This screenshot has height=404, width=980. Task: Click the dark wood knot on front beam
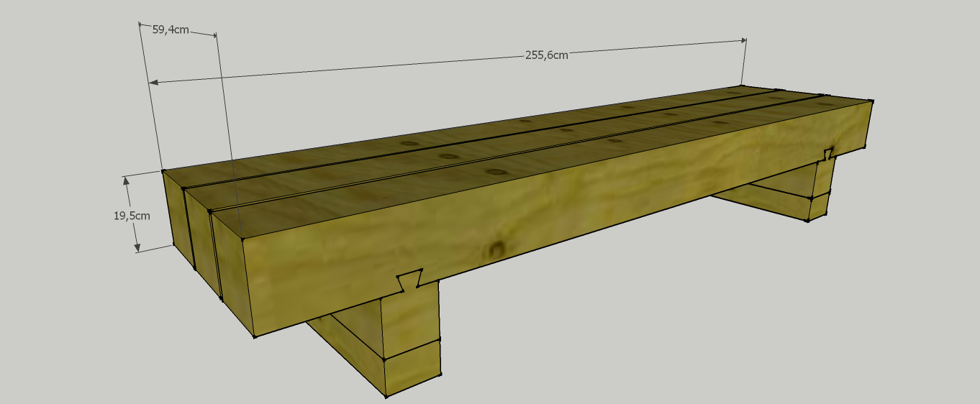(496, 249)
